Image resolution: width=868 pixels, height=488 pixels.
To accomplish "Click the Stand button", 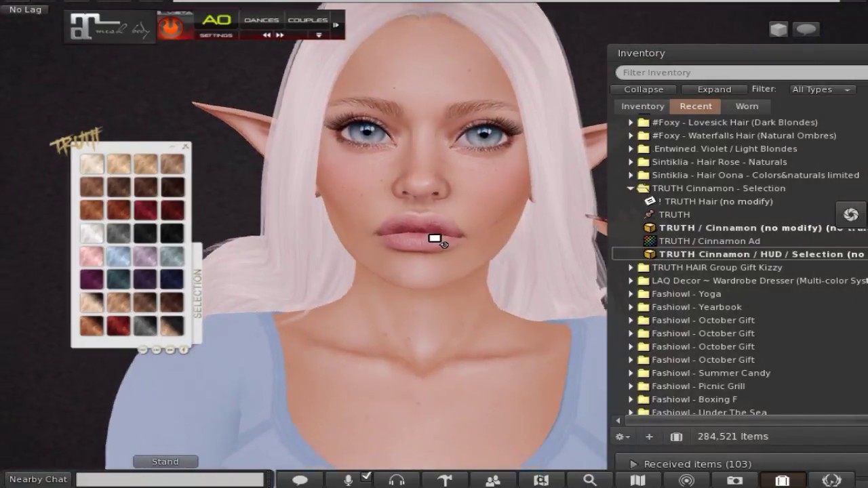I will click(165, 462).
